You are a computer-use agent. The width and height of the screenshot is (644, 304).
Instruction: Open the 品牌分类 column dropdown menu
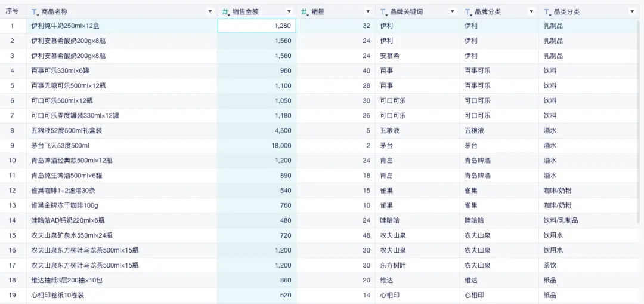click(531, 12)
